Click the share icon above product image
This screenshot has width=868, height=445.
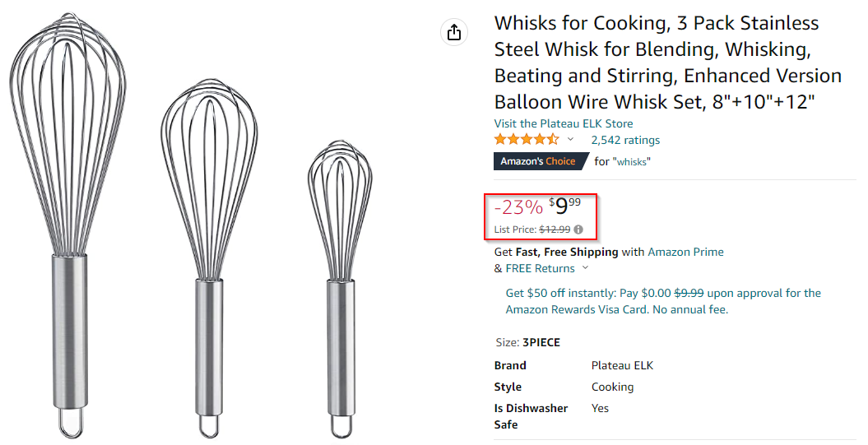click(454, 33)
